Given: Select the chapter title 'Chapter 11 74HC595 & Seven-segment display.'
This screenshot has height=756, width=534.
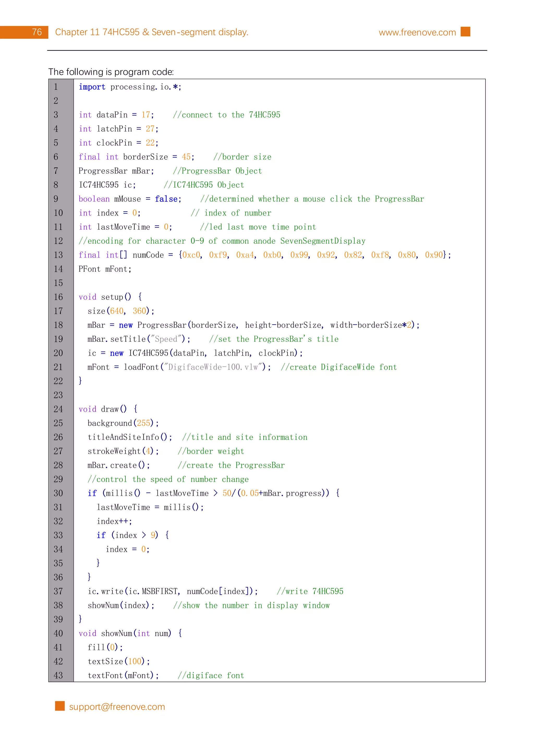Looking at the screenshot, I should [152, 32].
